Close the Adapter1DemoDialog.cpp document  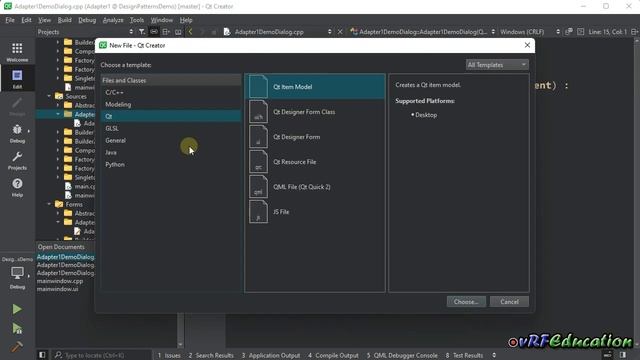340,32
